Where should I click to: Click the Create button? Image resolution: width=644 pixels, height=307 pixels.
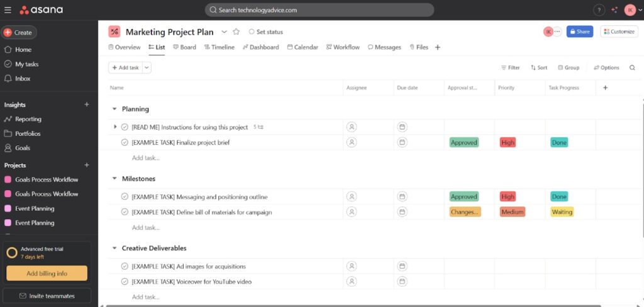pos(19,33)
